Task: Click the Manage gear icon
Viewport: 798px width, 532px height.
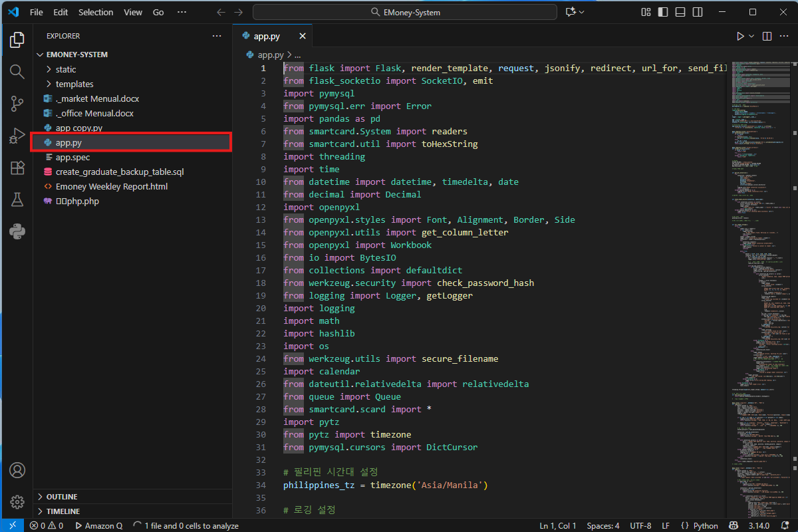Action: (17, 502)
